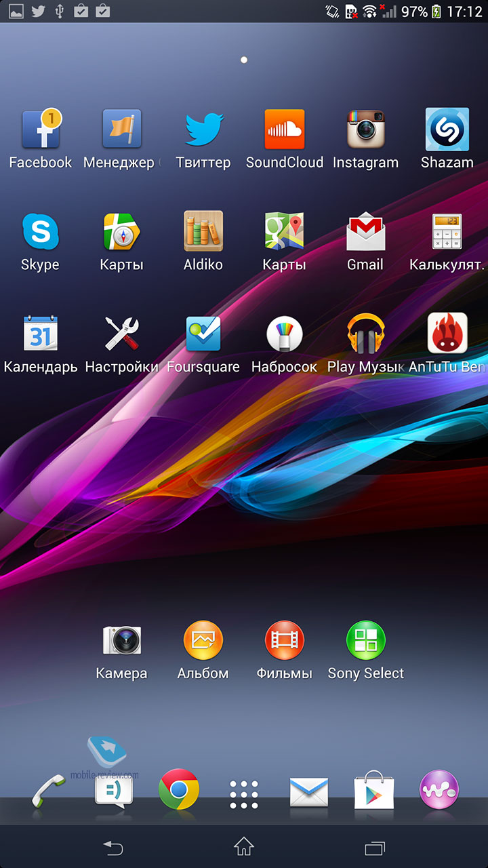Screen dimensions: 488x868
Task: Tap the 17:12 clock in status bar
Action: tap(465, 12)
